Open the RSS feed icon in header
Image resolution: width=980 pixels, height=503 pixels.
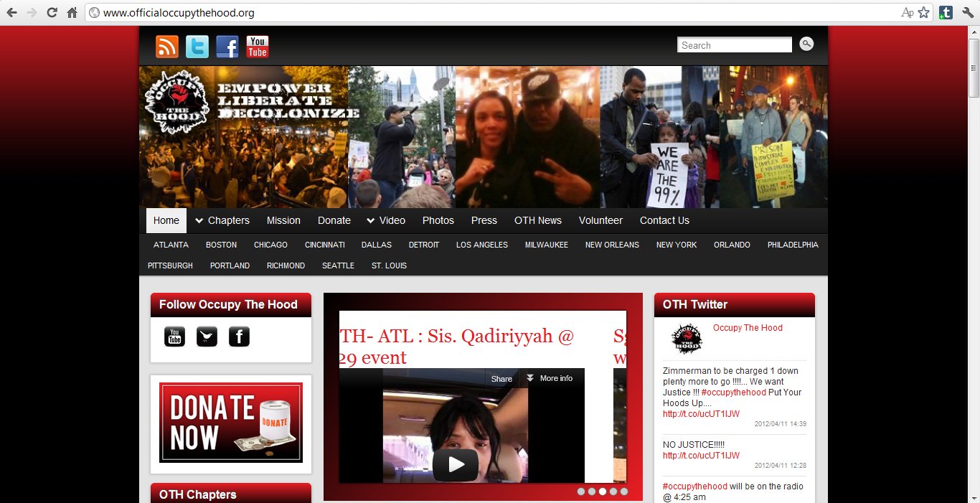(167, 47)
